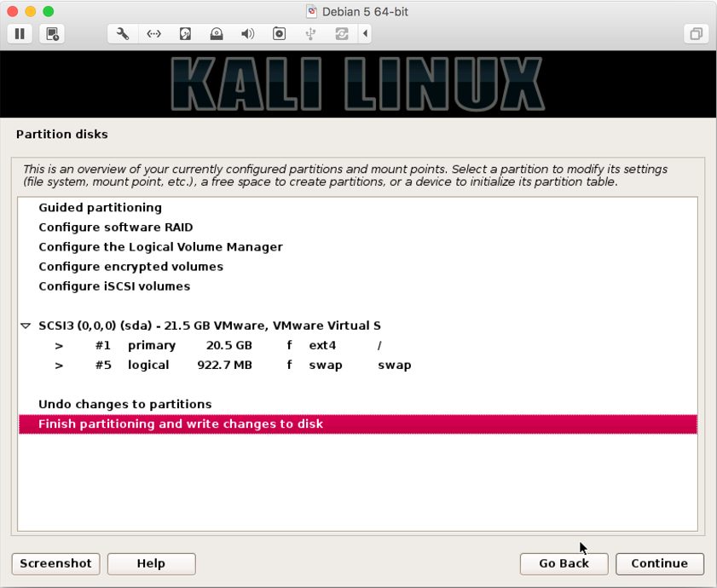This screenshot has width=717, height=588.
Task: Select Finish partitioning and write changes
Action: (358, 424)
